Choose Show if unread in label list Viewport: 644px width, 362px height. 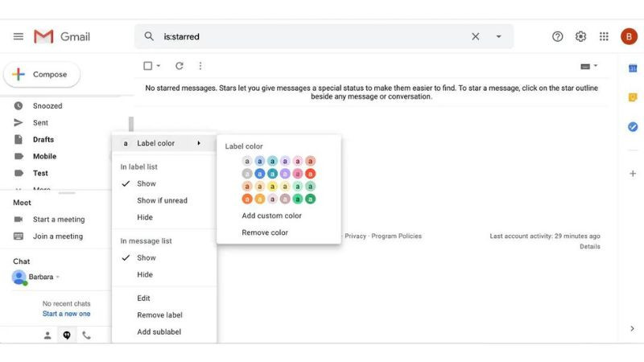point(162,200)
